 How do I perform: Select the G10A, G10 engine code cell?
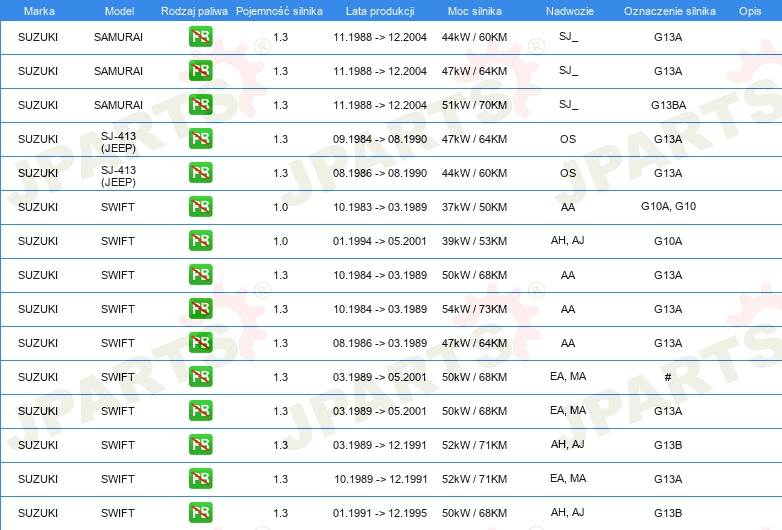click(x=668, y=206)
